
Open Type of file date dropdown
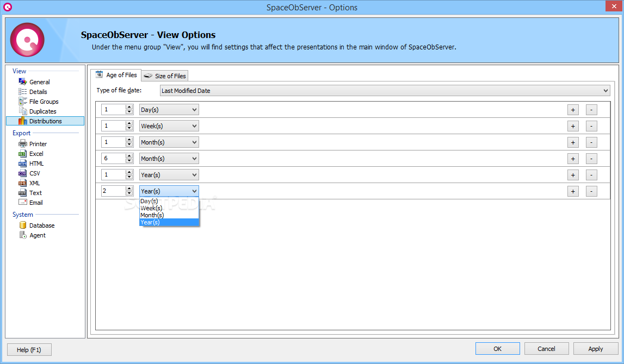(x=385, y=91)
